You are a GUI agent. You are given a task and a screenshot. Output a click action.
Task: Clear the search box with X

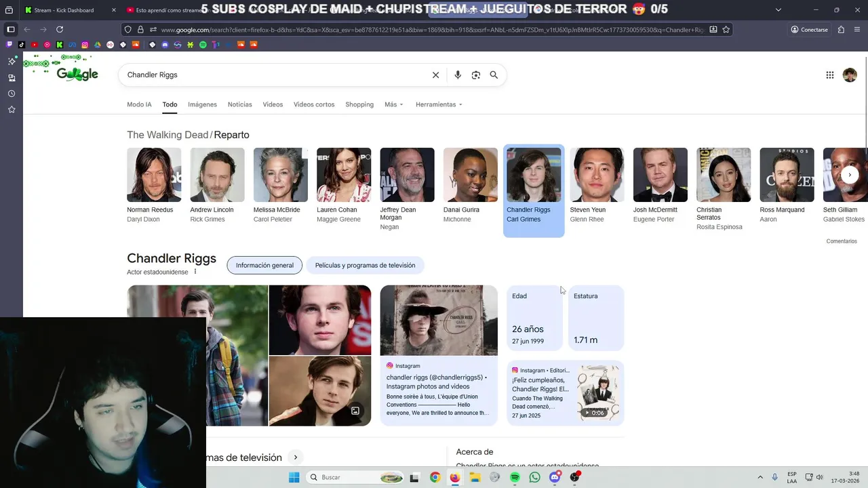436,75
